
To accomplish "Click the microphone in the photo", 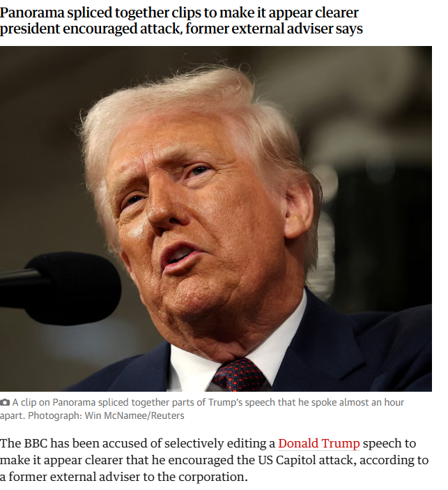I will (61, 288).
